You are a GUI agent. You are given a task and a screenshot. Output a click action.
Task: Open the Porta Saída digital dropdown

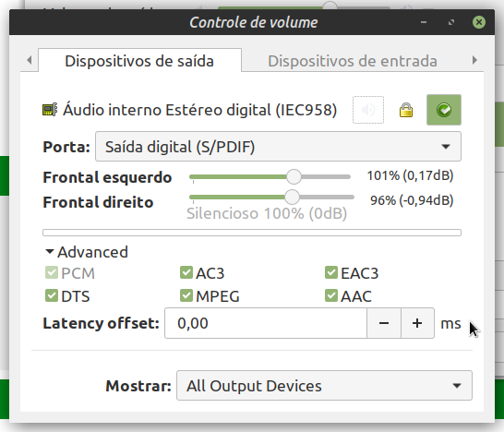[278, 147]
